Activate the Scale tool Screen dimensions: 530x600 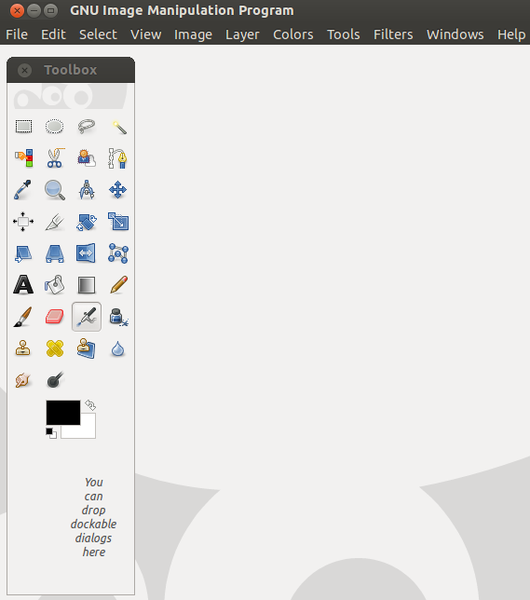[x=118, y=222]
